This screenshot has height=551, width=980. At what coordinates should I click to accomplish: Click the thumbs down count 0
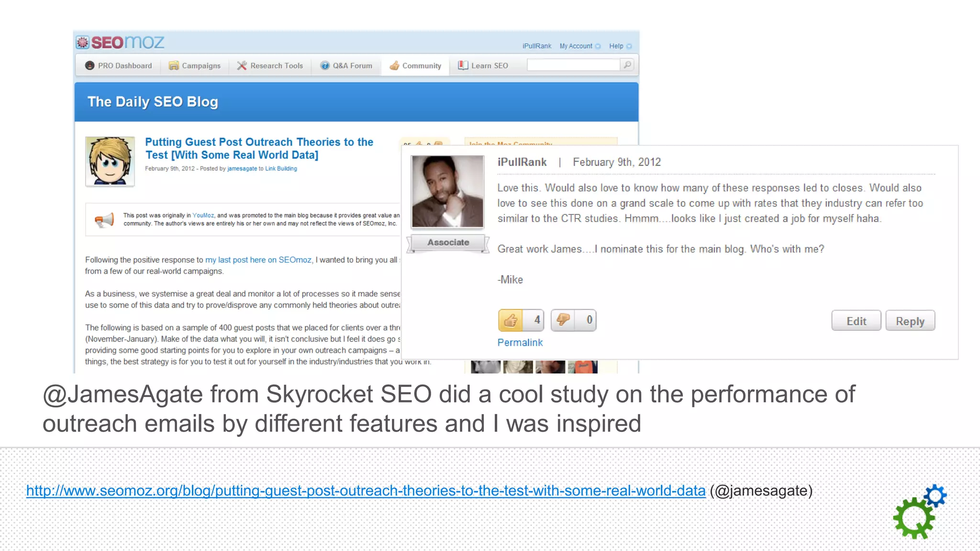[590, 320]
